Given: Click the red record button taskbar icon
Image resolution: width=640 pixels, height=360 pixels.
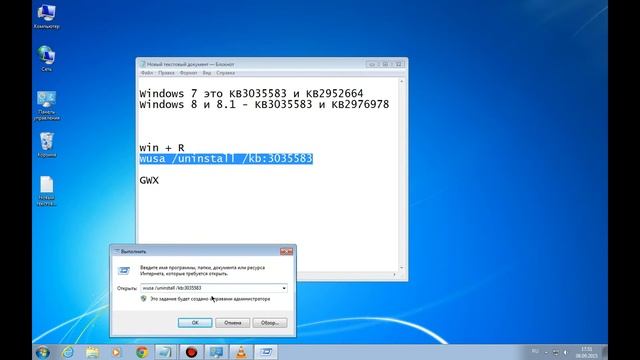Looking at the screenshot, I should coord(191,352).
